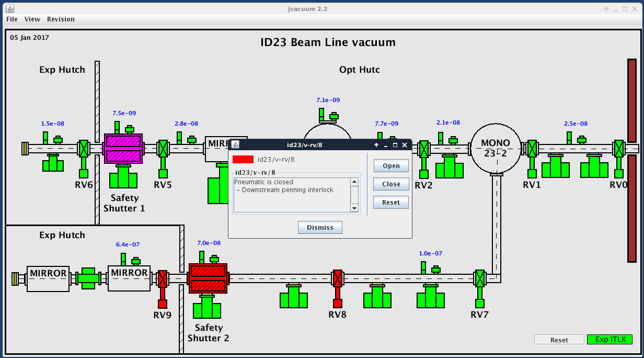Click the green RV7 valve icon
This screenshot has height=358, width=644.
(x=479, y=278)
